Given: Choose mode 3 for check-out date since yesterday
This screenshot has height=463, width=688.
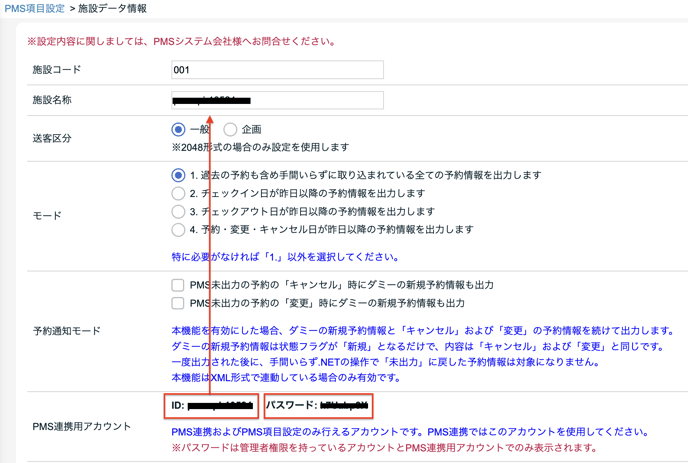Looking at the screenshot, I should 178,212.
